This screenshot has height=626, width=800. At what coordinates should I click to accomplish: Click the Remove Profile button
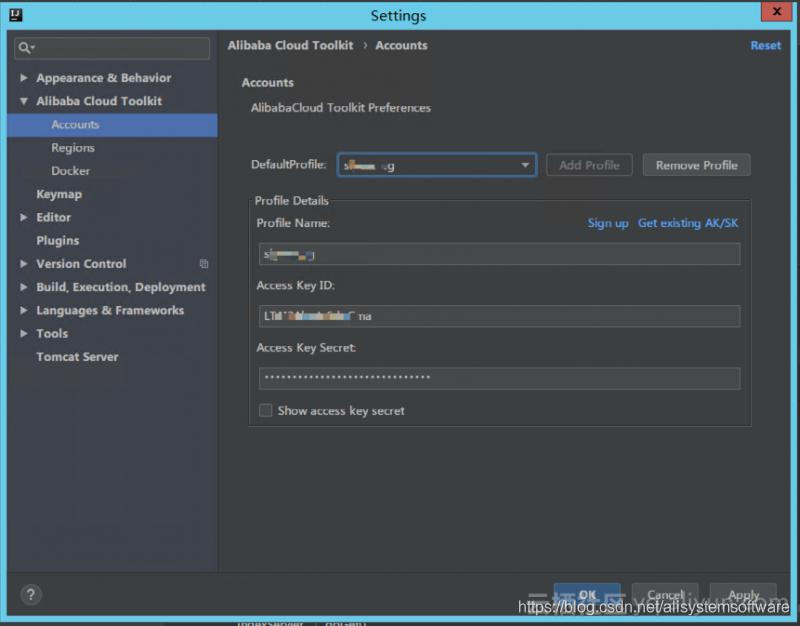point(696,165)
